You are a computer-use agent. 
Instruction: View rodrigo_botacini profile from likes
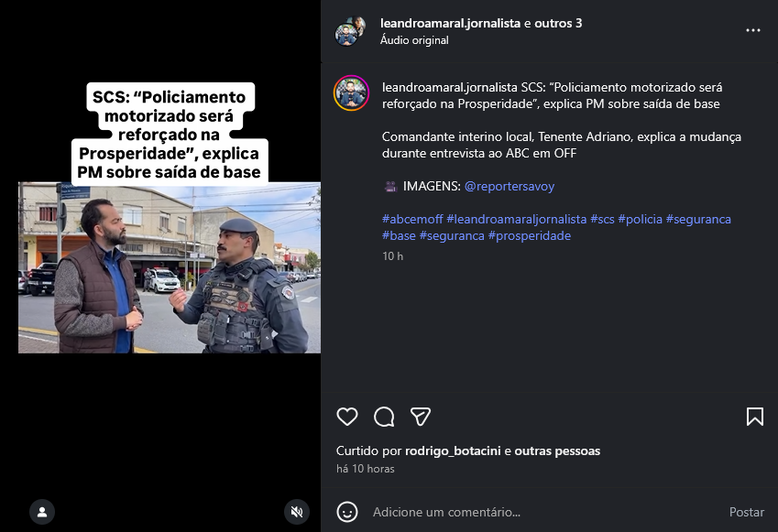[453, 451]
